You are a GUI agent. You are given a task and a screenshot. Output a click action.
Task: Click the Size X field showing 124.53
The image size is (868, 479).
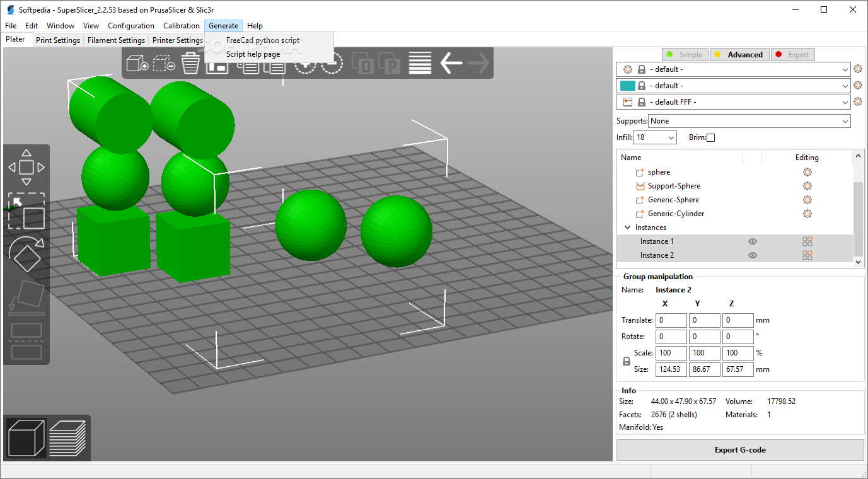click(x=671, y=369)
